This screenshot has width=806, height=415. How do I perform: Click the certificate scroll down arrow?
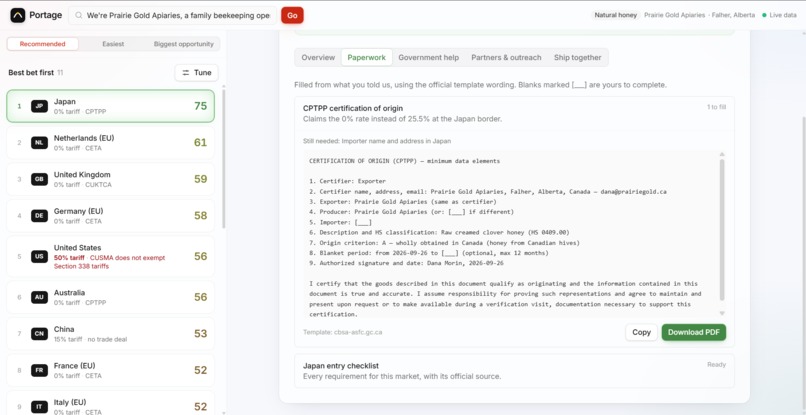point(722,313)
